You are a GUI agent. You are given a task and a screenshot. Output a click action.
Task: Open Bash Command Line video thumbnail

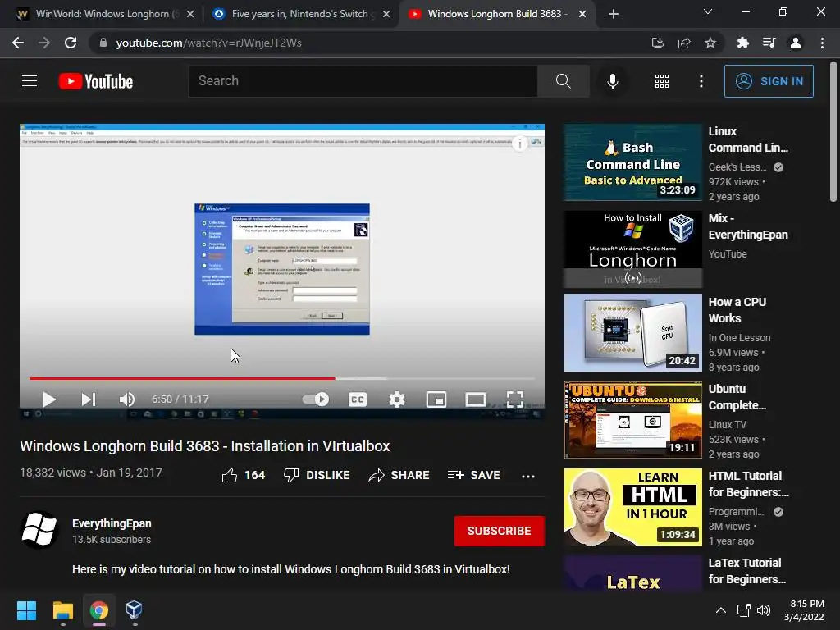click(x=632, y=162)
